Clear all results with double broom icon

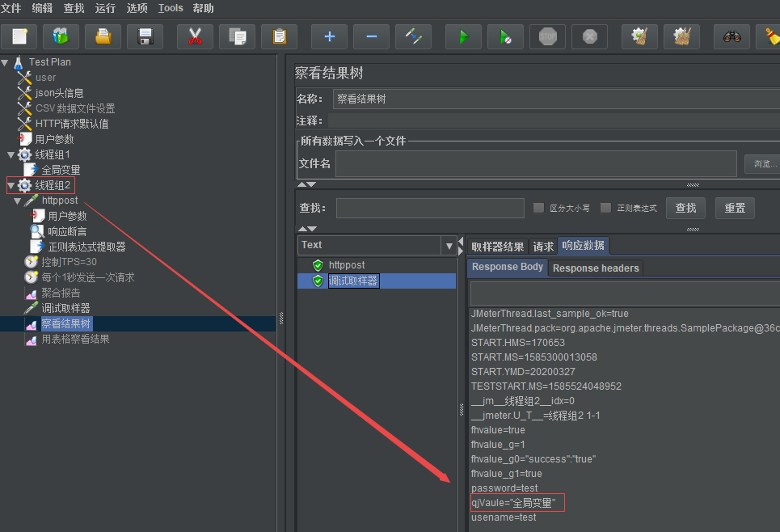click(x=682, y=36)
